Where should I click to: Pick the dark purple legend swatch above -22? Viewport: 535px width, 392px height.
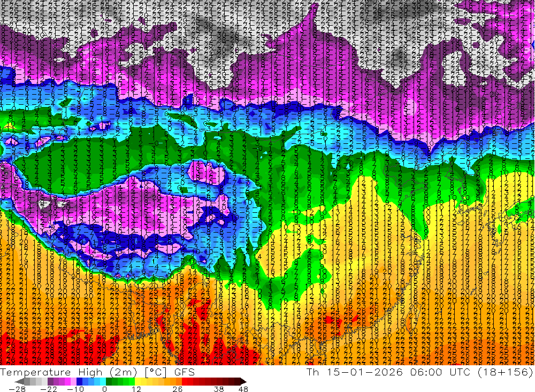click(50, 381)
